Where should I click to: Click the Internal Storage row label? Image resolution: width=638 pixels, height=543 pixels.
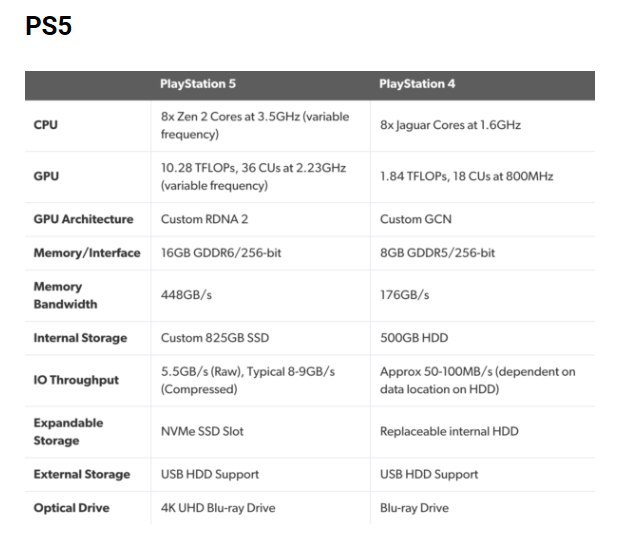(x=81, y=338)
